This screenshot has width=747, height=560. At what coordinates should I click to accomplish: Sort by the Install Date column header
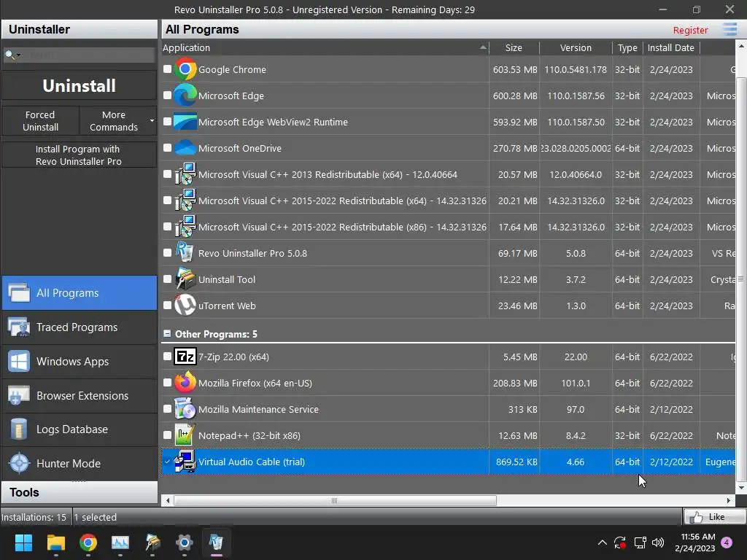[x=671, y=47]
